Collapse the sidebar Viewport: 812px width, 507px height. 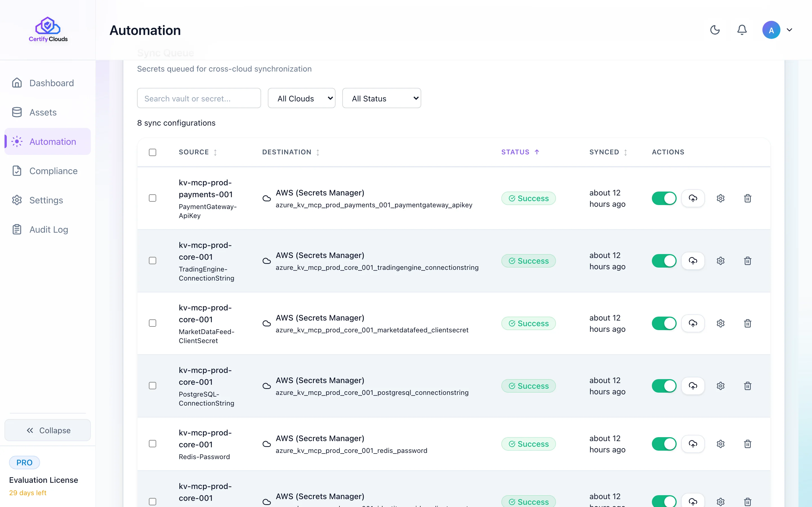[47, 430]
